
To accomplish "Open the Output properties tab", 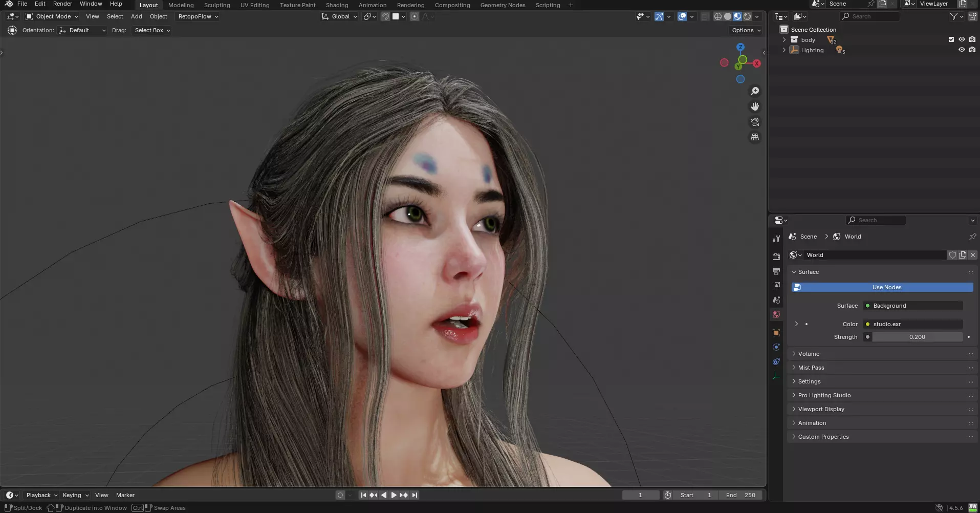I will coord(776,271).
